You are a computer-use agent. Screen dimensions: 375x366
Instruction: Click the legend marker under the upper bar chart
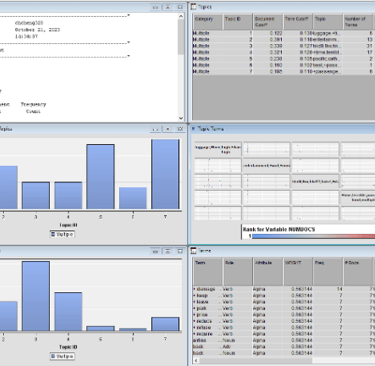[x=53, y=234]
